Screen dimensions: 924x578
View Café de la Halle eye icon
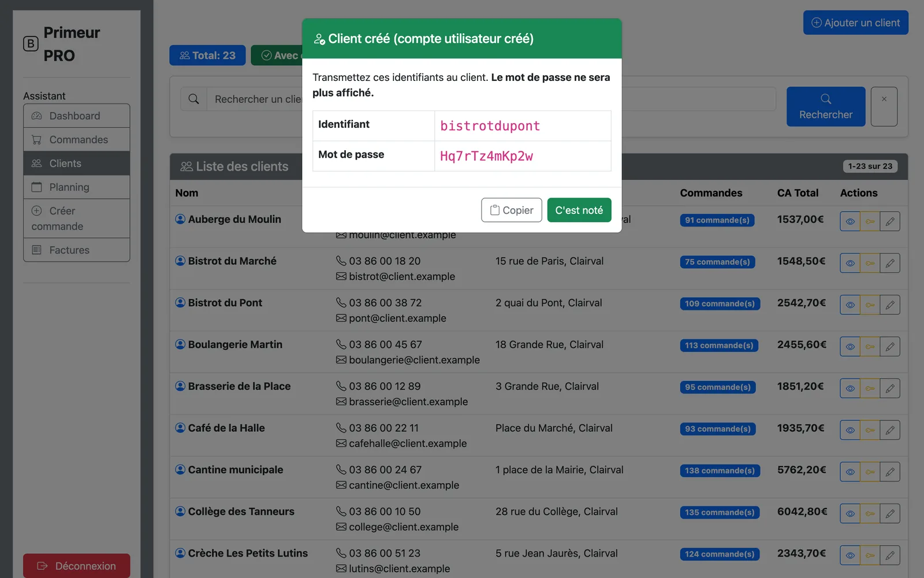[850, 430]
